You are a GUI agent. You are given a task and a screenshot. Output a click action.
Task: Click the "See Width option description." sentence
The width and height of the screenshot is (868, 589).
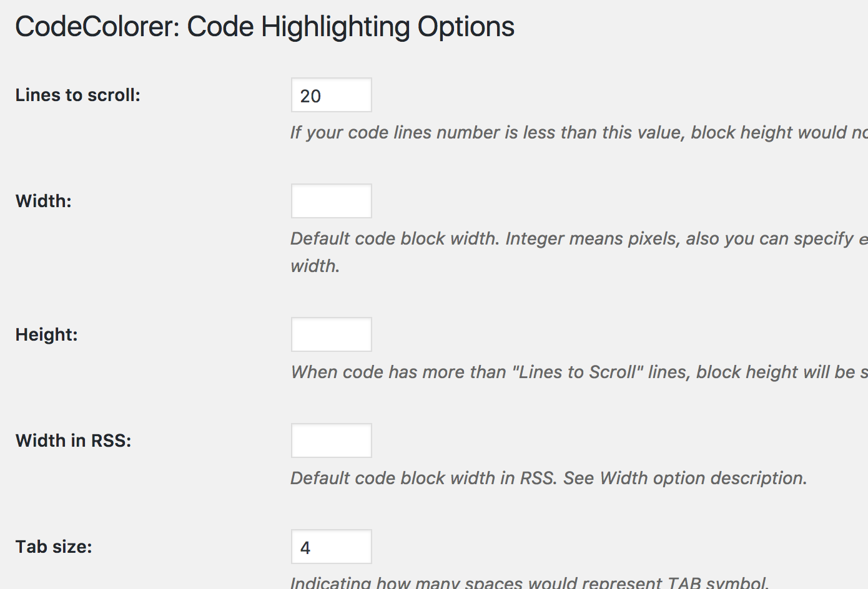[685, 478]
